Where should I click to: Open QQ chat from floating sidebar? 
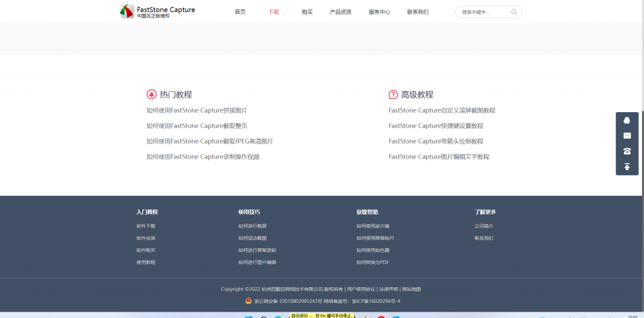pos(627,120)
